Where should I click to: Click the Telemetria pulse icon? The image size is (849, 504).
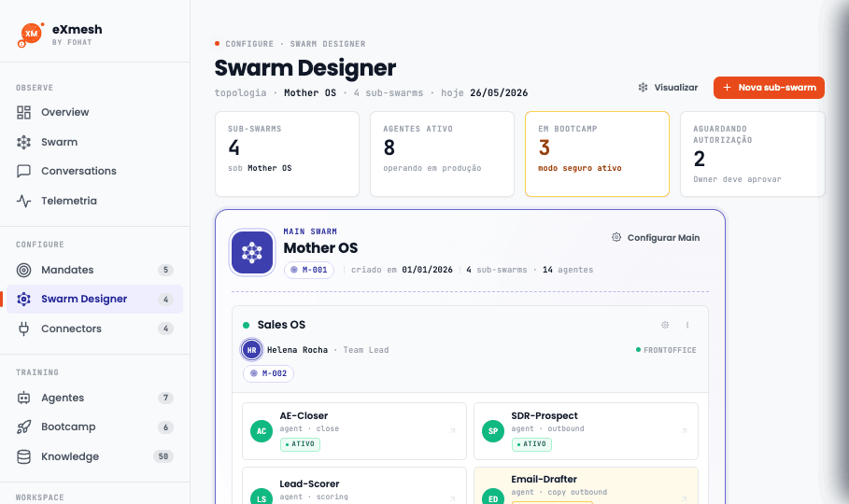click(24, 201)
